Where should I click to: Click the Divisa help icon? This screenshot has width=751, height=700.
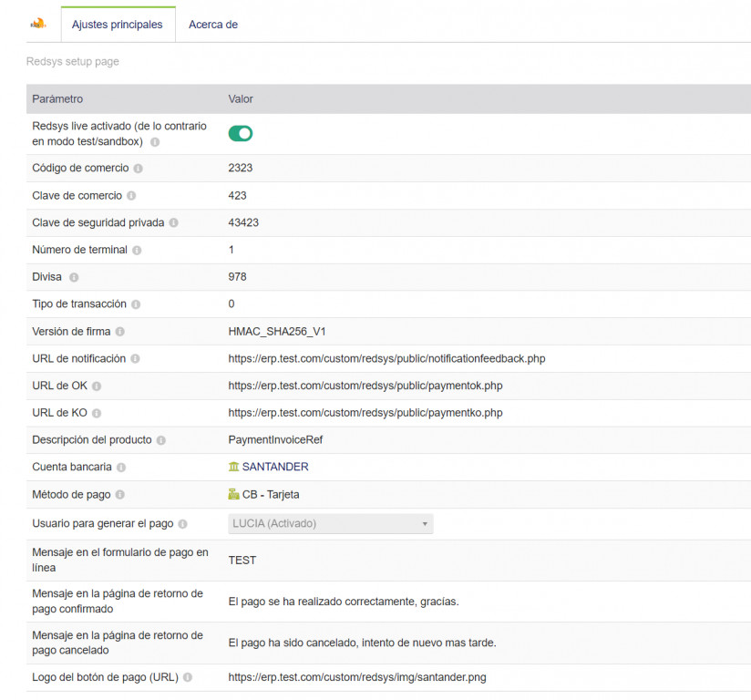click(x=74, y=277)
